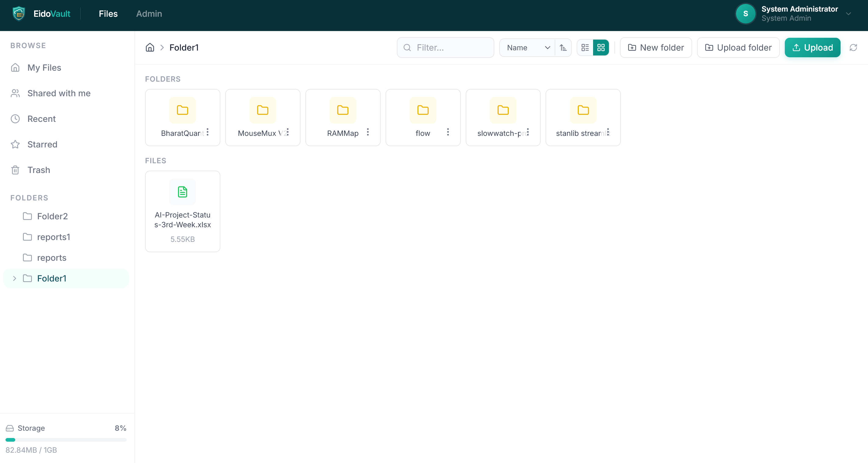Select reports in the folder tree
Image resolution: width=868 pixels, height=463 pixels.
(x=66, y=258)
